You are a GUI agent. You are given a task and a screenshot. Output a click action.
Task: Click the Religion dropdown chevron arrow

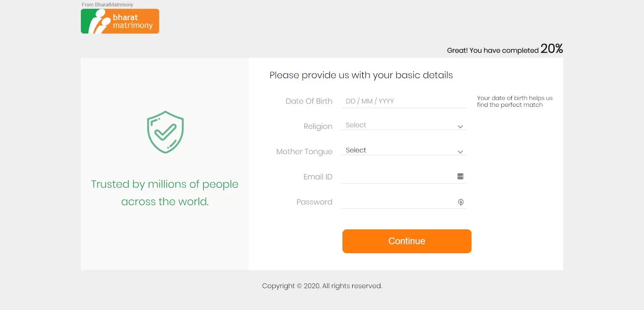click(x=460, y=127)
